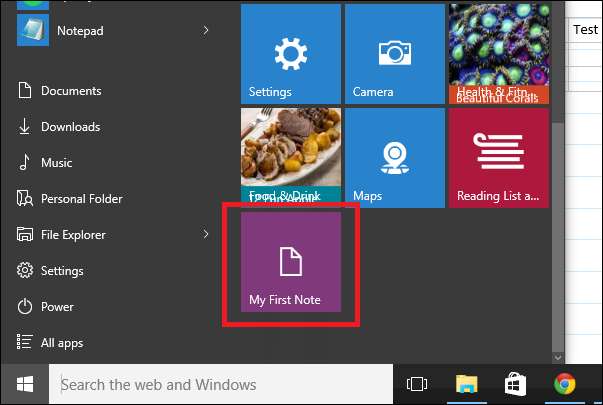This screenshot has height=405, width=603.
Task: Open Task View on the taskbar
Action: click(x=417, y=384)
